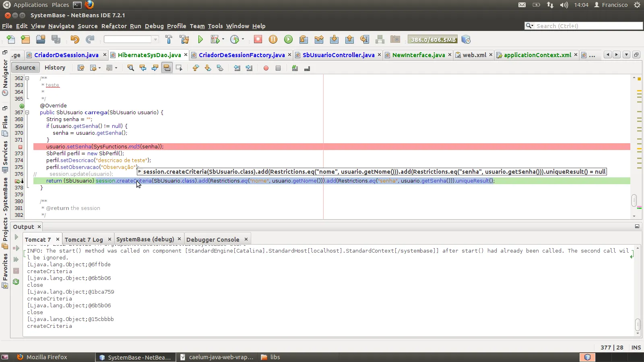644x362 pixels.
Task: Click the Step Out debugger icon
Action: click(x=349, y=39)
